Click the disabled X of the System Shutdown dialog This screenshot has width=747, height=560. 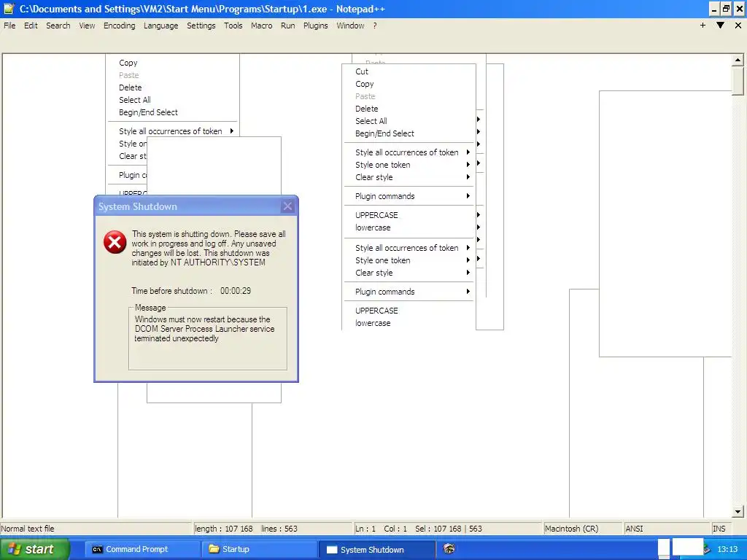coord(287,206)
